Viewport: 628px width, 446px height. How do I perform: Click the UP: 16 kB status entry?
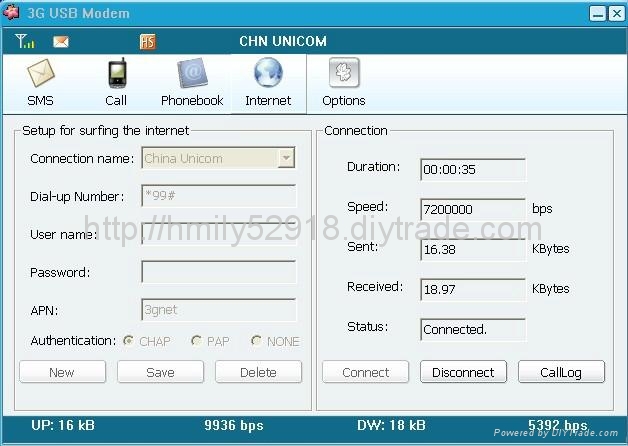63,425
